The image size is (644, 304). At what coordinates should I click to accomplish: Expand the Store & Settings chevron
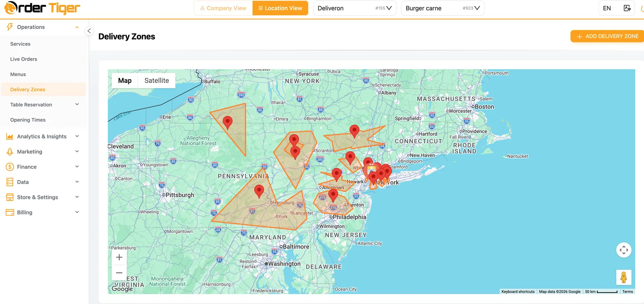pos(77,197)
